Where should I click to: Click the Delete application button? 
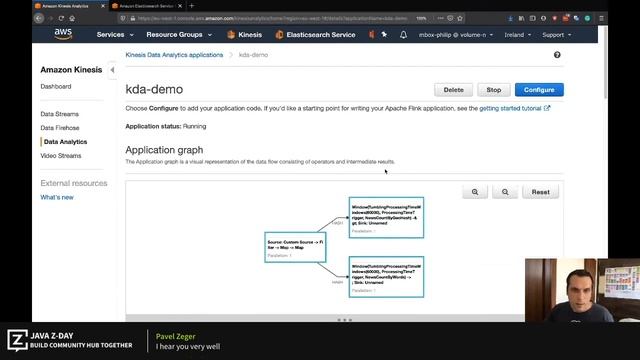click(x=453, y=90)
